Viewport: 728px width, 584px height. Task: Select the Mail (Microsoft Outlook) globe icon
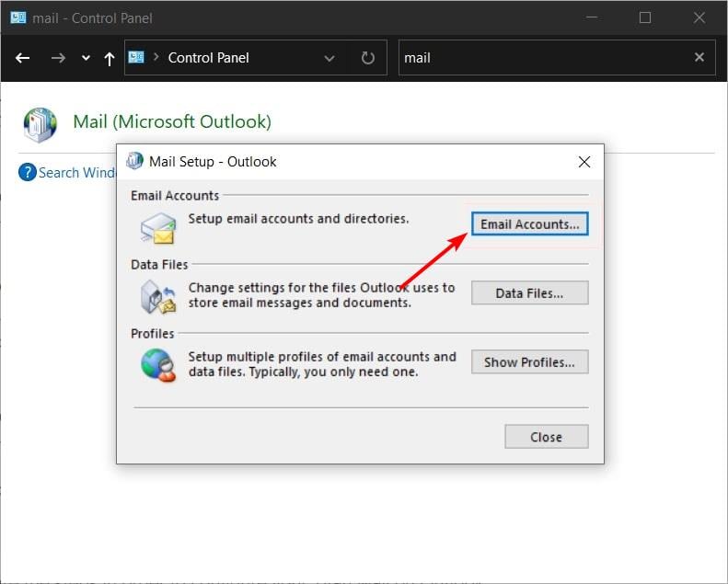tap(40, 124)
